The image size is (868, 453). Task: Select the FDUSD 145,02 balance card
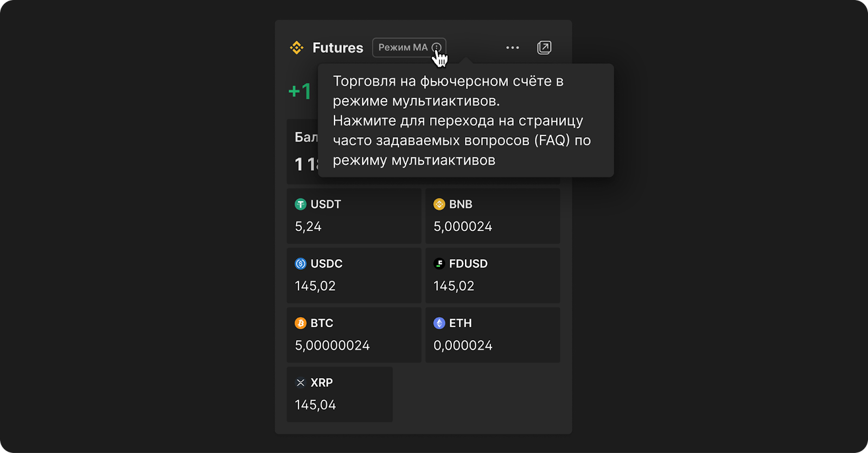(x=493, y=276)
